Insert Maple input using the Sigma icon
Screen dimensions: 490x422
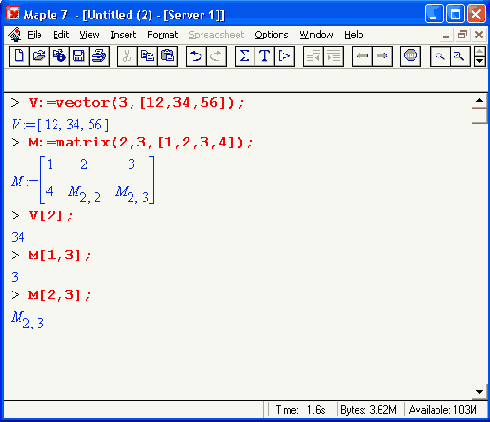pos(245,56)
